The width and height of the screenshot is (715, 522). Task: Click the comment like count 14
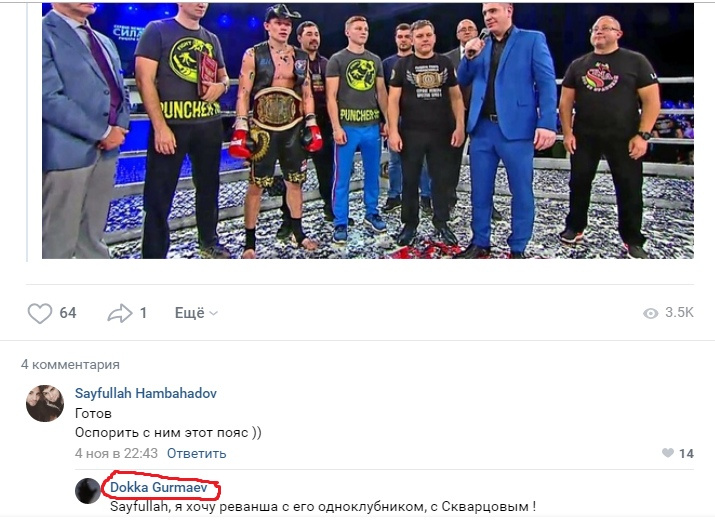pos(686,454)
